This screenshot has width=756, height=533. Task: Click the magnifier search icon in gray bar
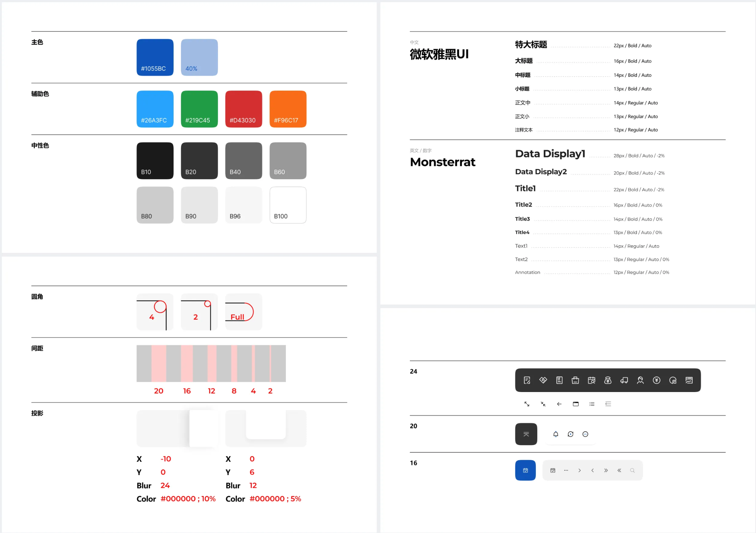click(632, 470)
